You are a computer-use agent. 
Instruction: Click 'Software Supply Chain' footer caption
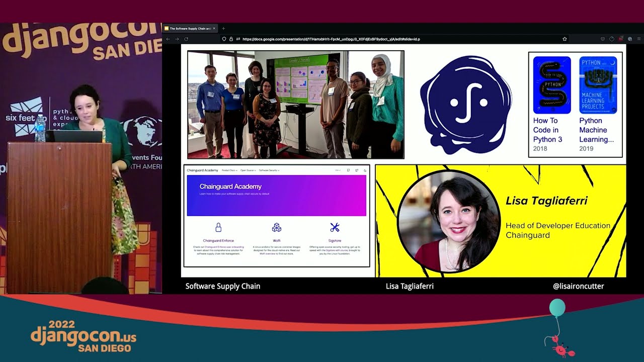(x=223, y=286)
